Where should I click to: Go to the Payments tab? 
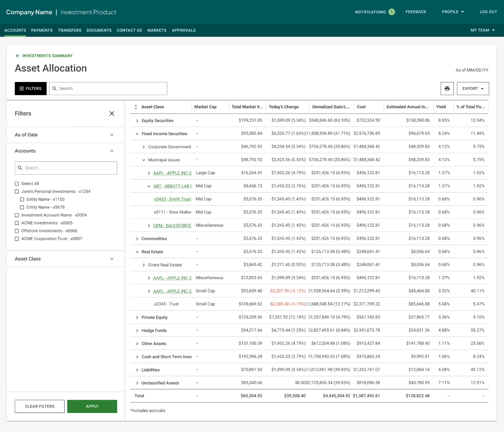(x=42, y=30)
